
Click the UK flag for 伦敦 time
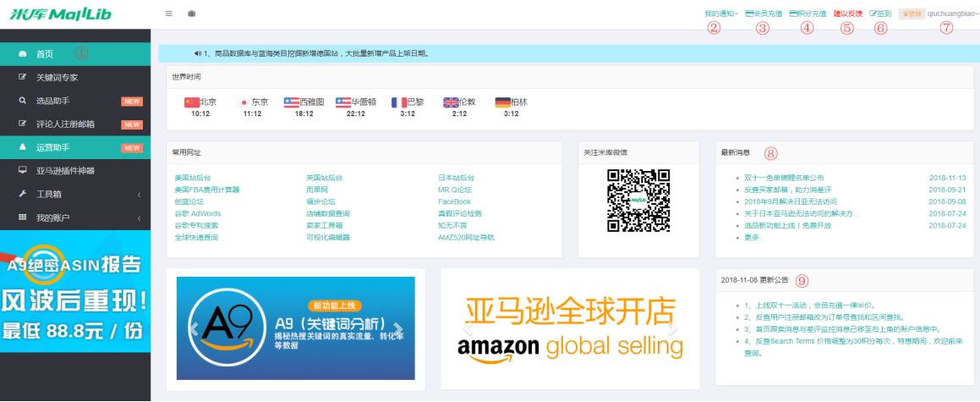[452, 102]
